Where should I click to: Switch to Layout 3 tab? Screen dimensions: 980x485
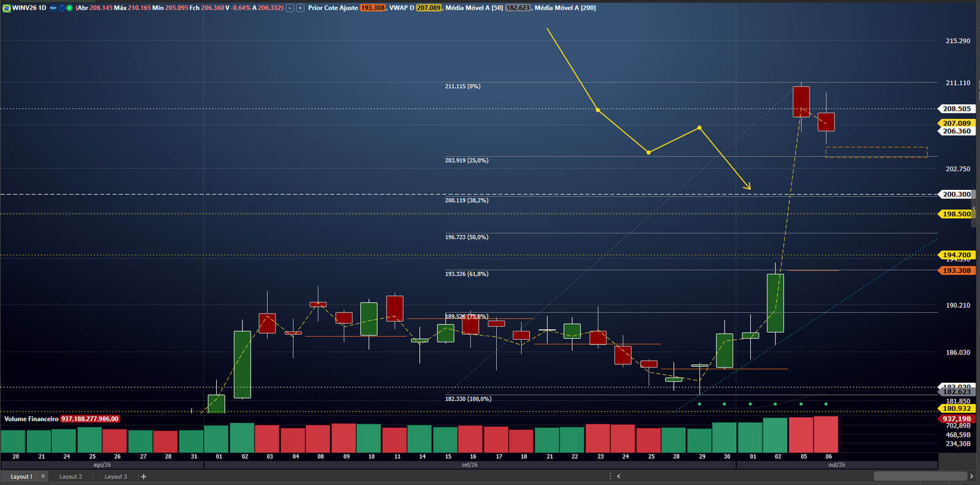coord(116,476)
